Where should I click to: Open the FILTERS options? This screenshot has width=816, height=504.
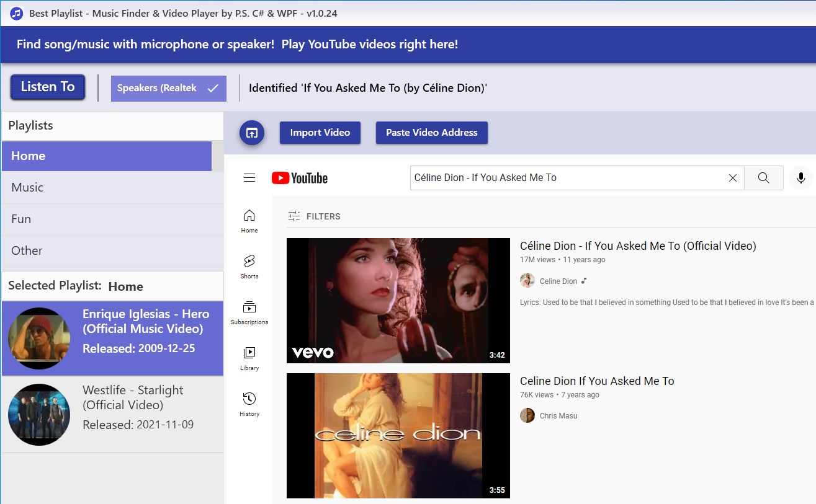pos(316,216)
